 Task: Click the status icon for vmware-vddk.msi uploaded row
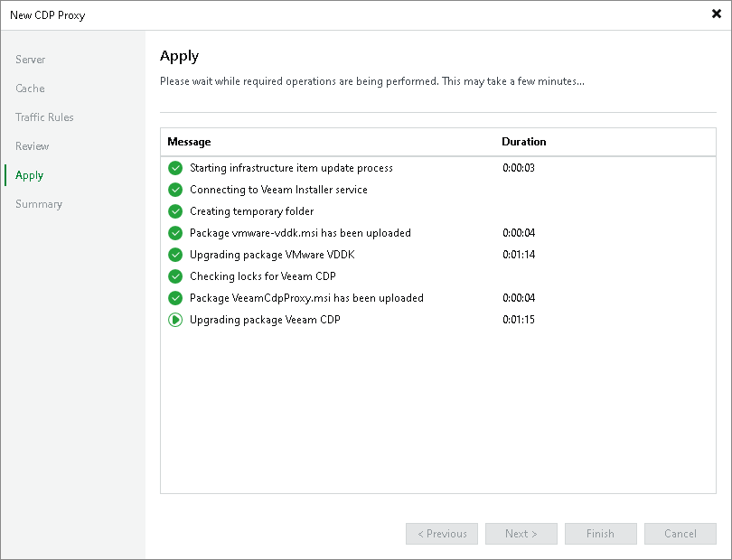point(175,233)
